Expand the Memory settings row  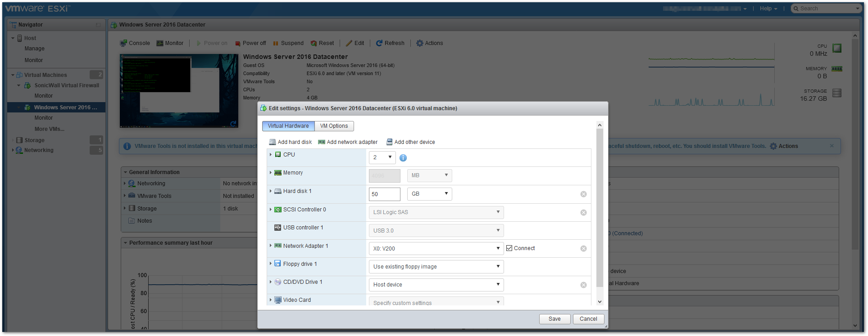[x=271, y=173]
